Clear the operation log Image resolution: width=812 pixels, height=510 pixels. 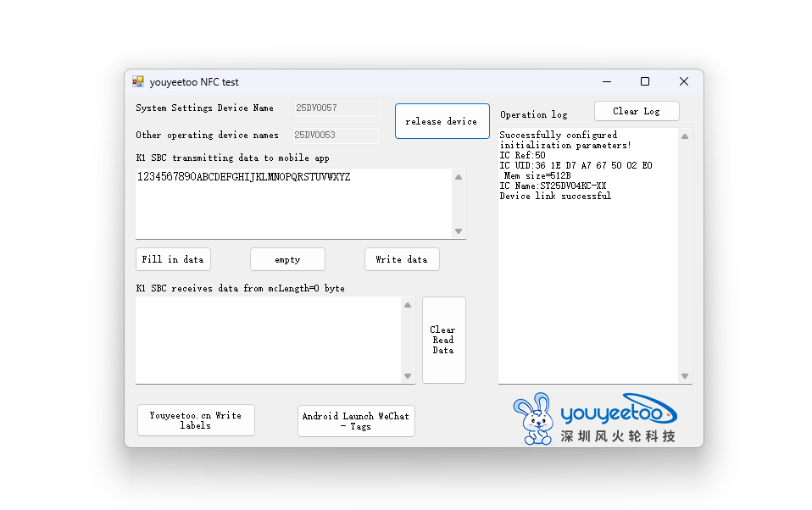coord(637,111)
